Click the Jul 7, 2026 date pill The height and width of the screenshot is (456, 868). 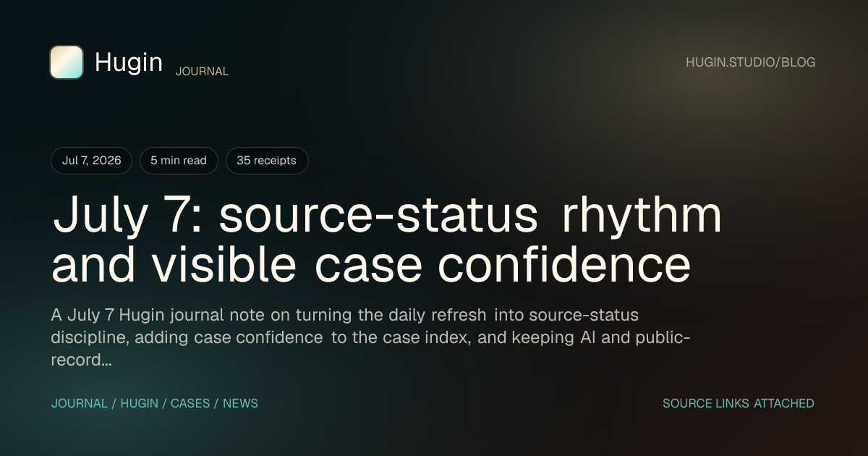click(91, 161)
